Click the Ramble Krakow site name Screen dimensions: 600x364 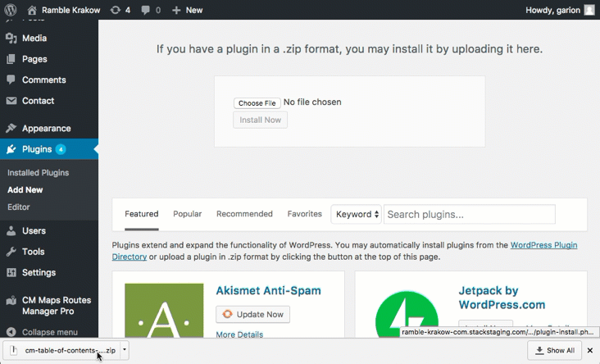tap(70, 11)
